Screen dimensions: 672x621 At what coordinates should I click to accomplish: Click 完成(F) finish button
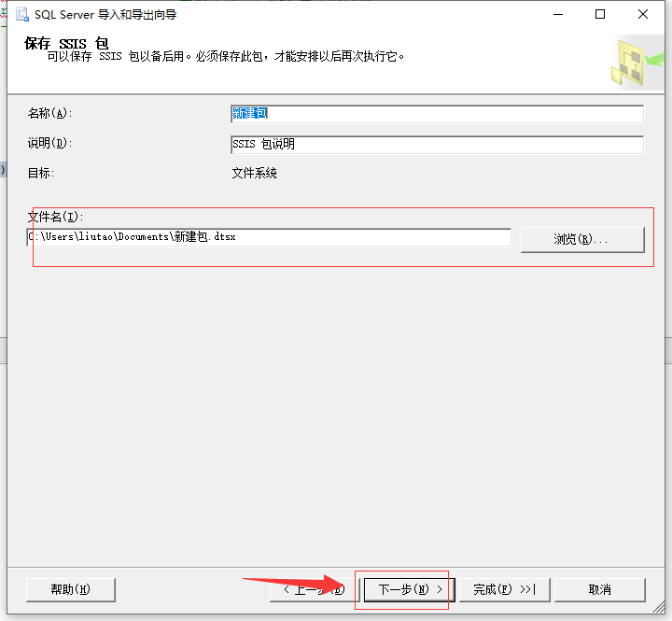point(504,589)
